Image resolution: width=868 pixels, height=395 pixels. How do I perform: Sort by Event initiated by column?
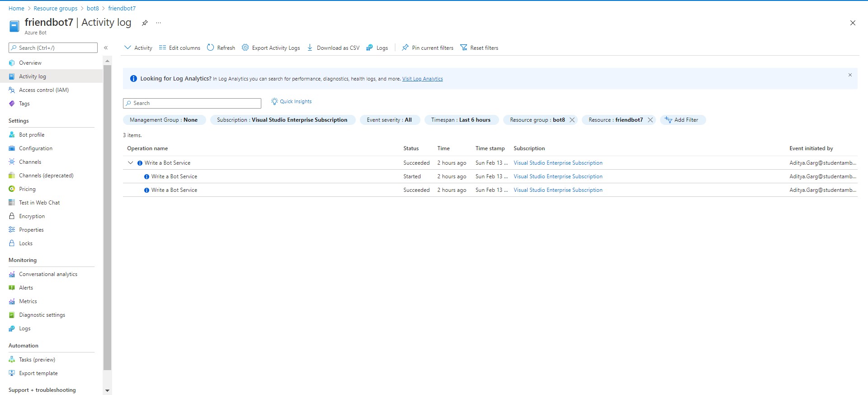811,148
